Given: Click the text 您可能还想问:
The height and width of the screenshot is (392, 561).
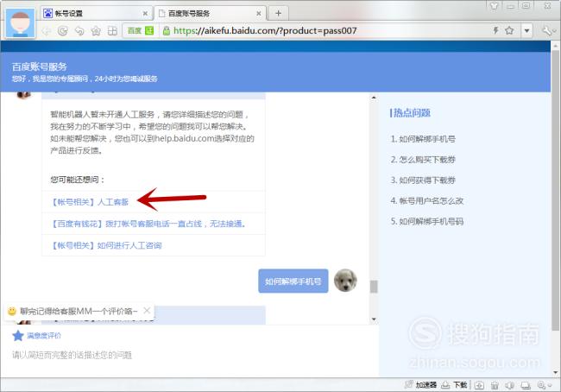Looking at the screenshot, I should [x=78, y=180].
